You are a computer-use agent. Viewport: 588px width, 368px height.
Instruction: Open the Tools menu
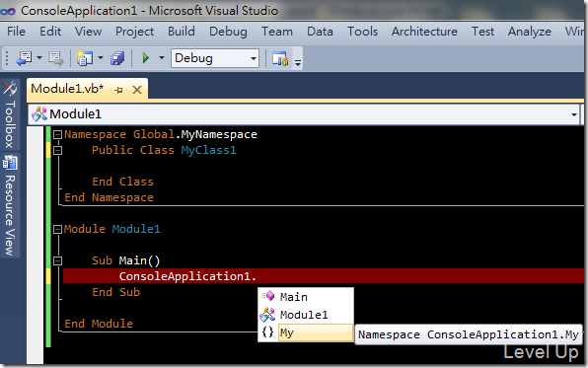tap(362, 32)
